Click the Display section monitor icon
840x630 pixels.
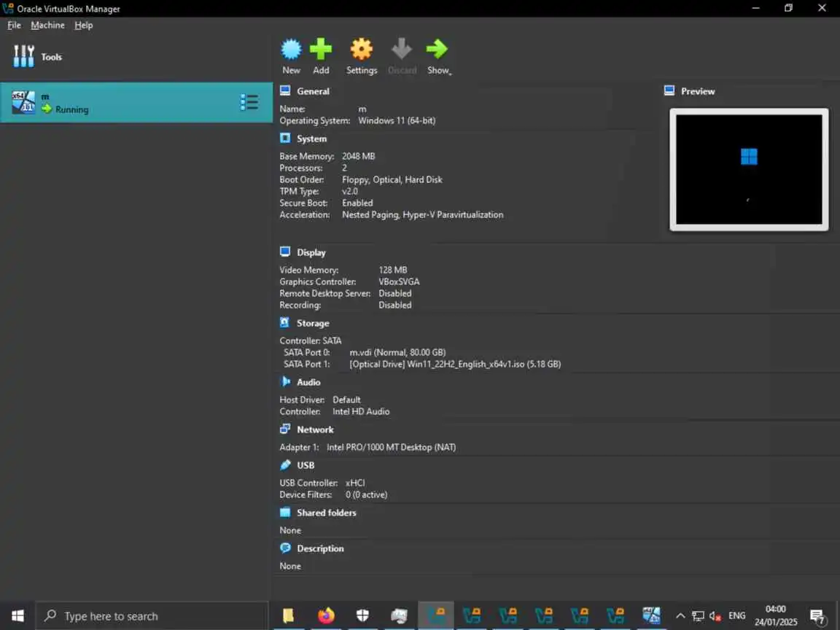coord(285,252)
